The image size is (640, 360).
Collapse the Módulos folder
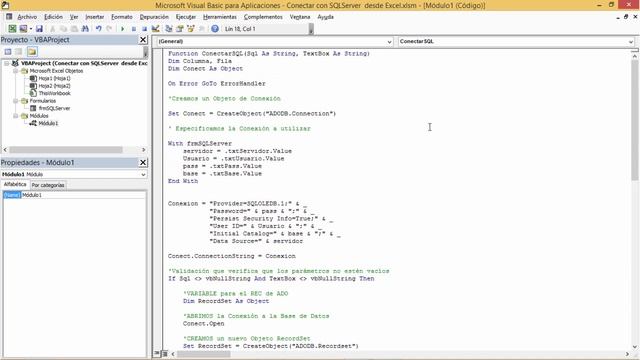[x=16, y=116]
